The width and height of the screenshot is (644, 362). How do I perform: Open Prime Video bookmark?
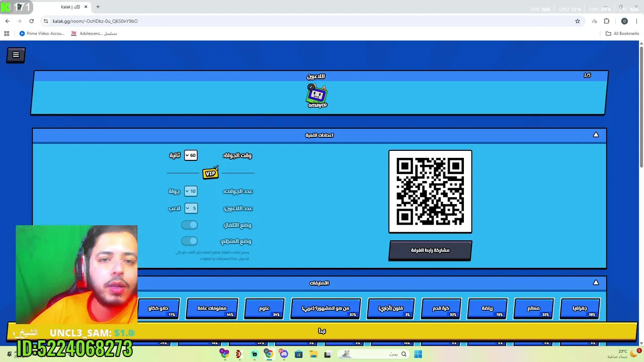click(x=42, y=34)
